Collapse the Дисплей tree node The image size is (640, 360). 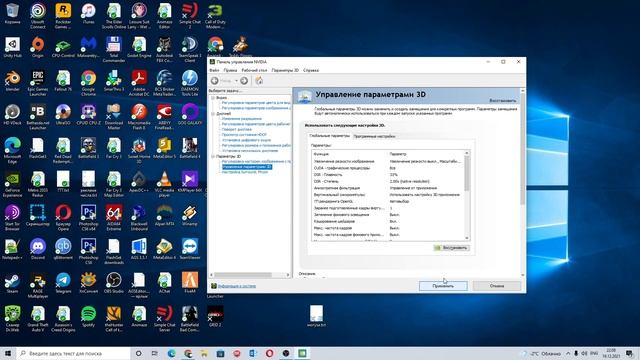click(213, 114)
